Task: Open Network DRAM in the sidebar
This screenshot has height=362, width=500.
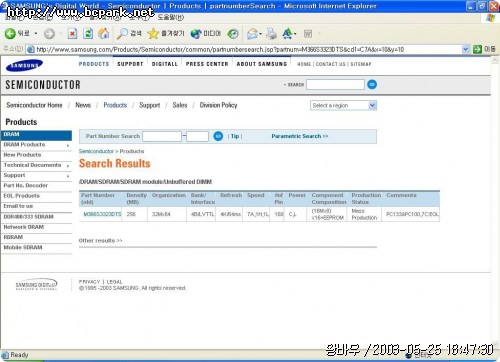Action: click(24, 227)
